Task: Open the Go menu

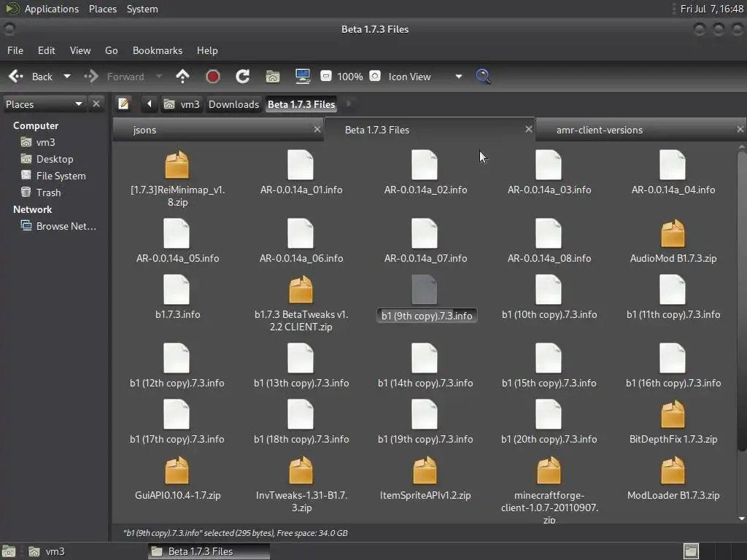Action: click(x=112, y=50)
